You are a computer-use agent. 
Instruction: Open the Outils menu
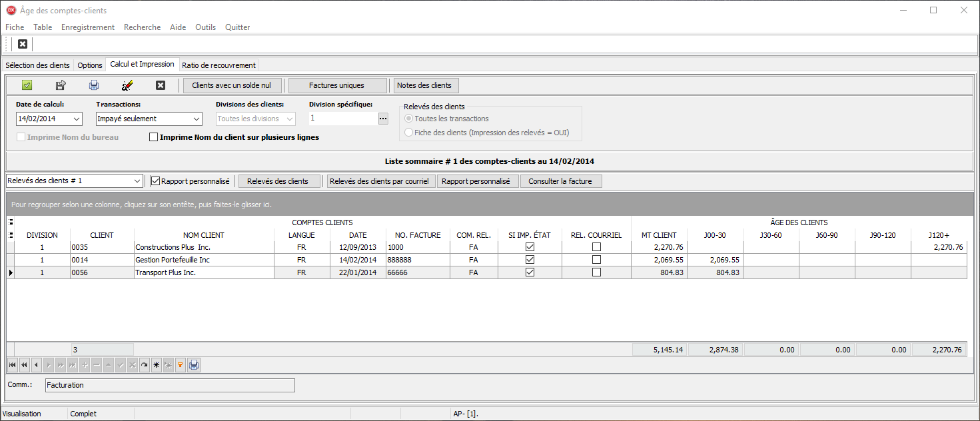206,27
